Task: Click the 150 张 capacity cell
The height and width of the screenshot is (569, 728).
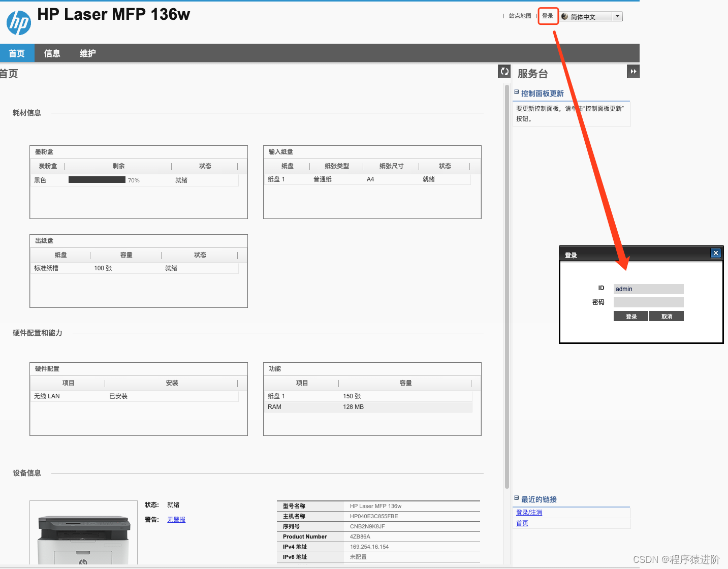Action: [x=352, y=396]
